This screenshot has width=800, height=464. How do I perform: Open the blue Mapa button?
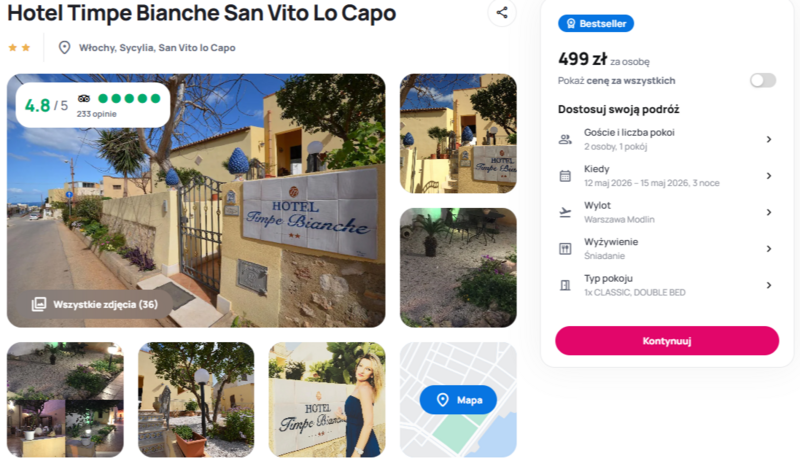(458, 400)
